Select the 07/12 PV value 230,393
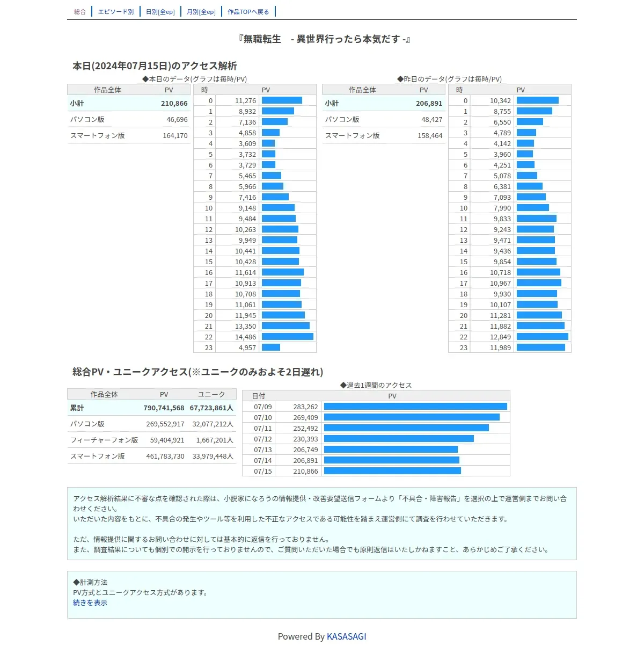 tap(306, 439)
